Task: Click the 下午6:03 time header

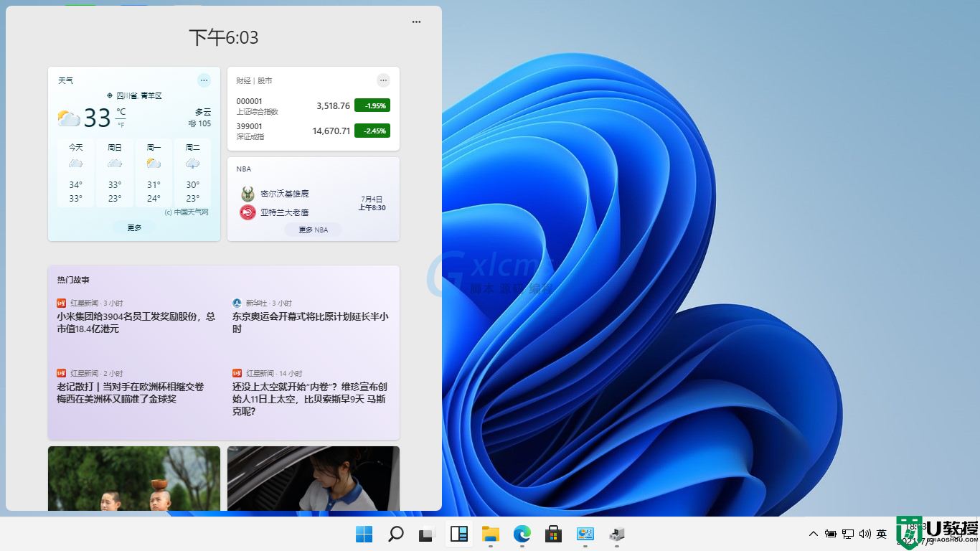Action: [223, 37]
